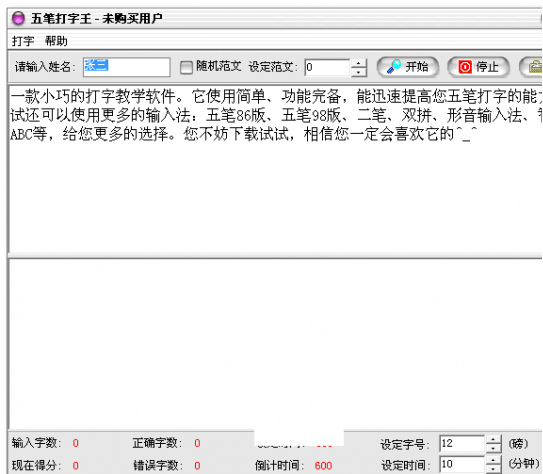The width and height of the screenshot is (543, 474).
Task: Open the 打字 menu
Action: click(x=23, y=41)
